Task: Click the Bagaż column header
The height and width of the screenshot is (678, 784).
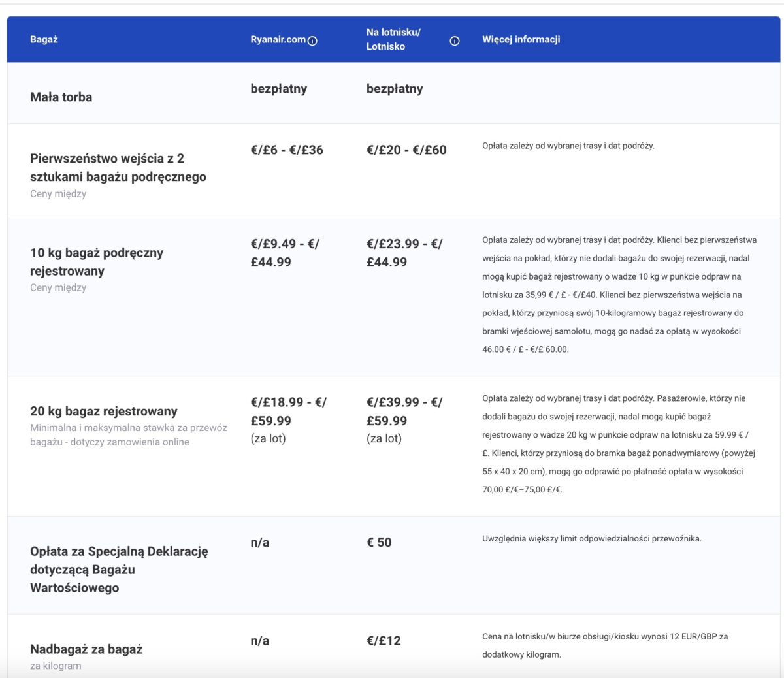Action: [x=44, y=39]
